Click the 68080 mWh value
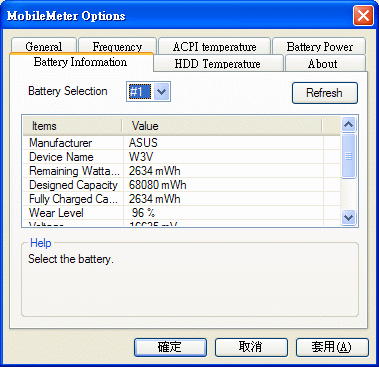 (x=157, y=185)
